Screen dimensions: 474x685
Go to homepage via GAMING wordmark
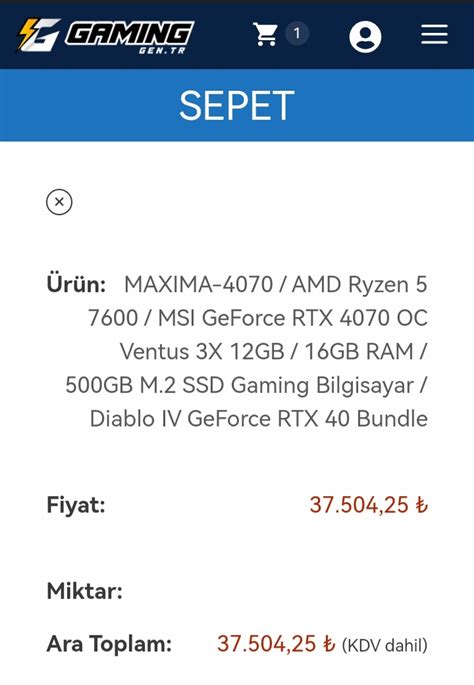[x=129, y=33]
